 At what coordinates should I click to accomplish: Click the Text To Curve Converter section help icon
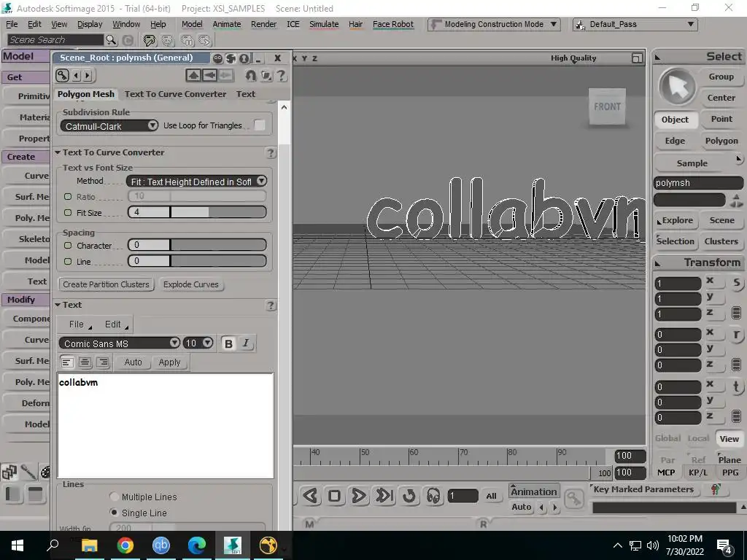click(270, 153)
